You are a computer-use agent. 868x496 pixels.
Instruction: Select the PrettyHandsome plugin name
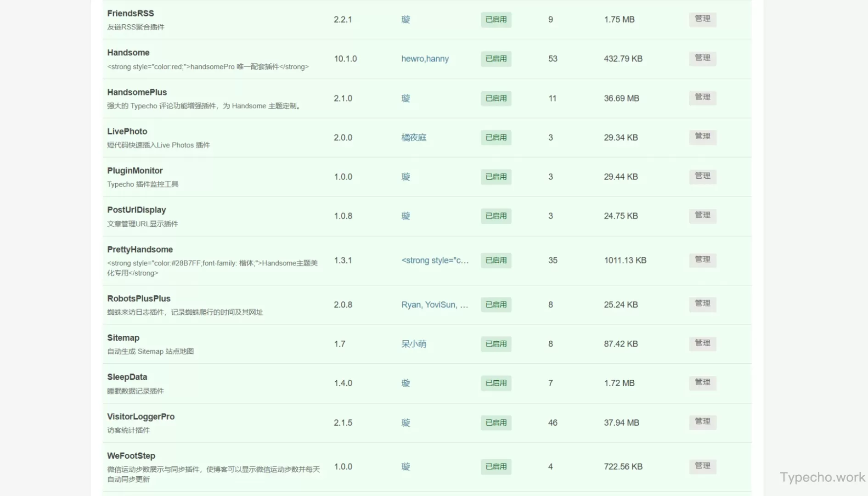pos(140,249)
